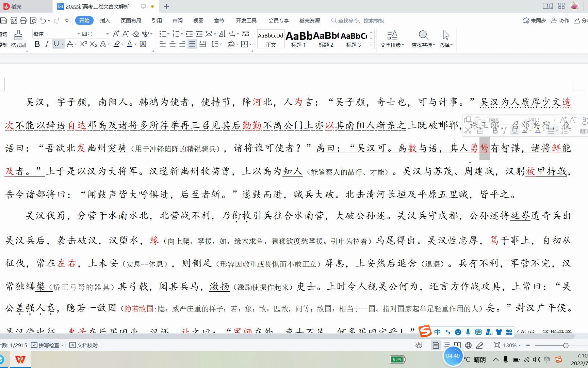Click the phonetic guide (wén) icon
This screenshot has width=588, height=368.
click(x=145, y=34)
